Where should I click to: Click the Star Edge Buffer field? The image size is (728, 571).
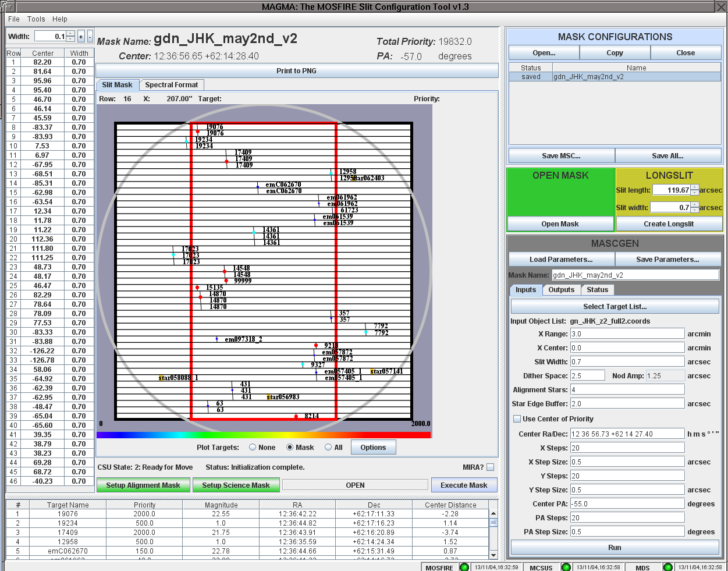click(627, 404)
